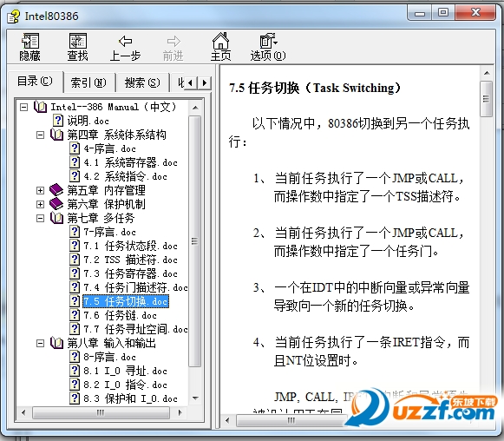Switch to the 目录 (Contents) tab

click(35, 82)
